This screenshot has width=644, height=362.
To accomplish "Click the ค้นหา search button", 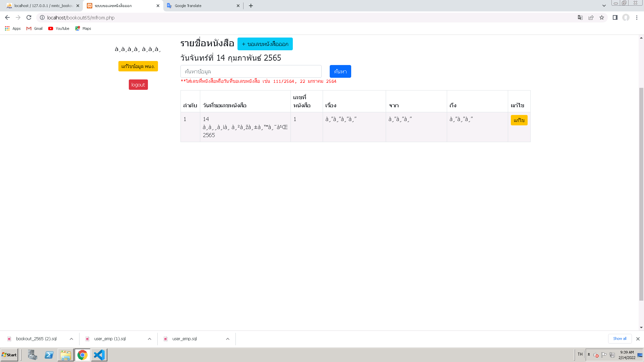I will coord(340,71).
